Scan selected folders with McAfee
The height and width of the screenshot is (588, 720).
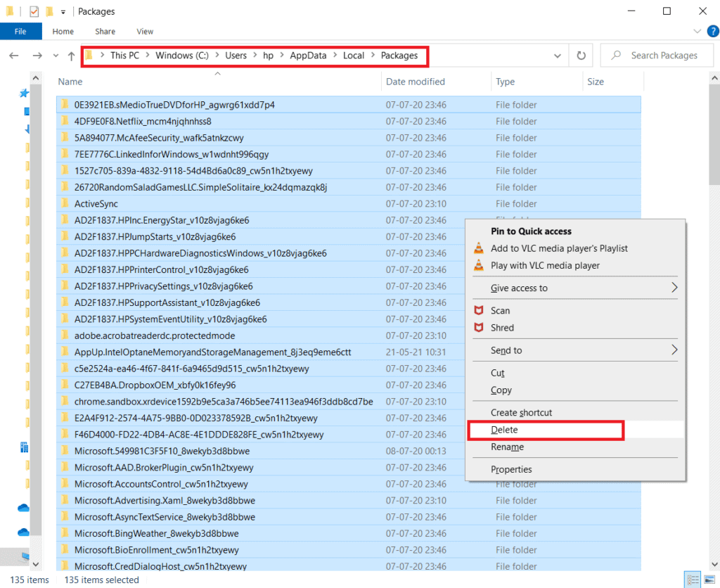point(500,310)
